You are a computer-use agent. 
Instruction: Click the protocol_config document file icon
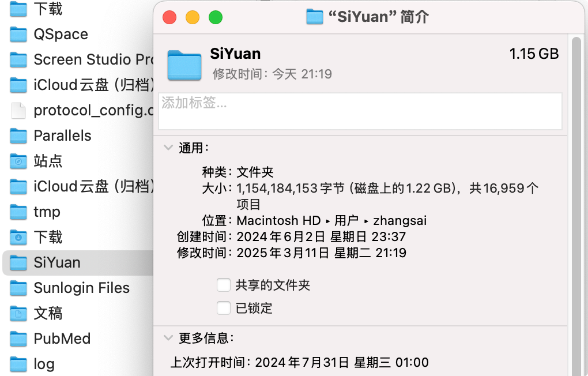tap(19, 110)
